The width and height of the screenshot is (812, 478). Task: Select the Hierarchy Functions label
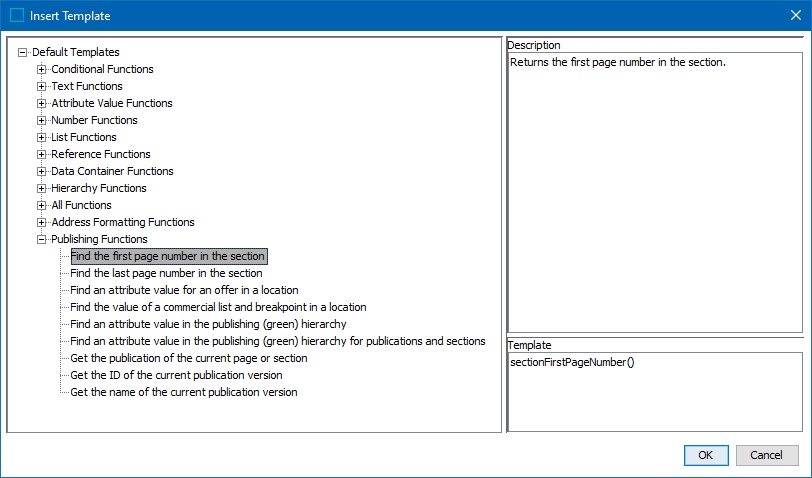[98, 189]
